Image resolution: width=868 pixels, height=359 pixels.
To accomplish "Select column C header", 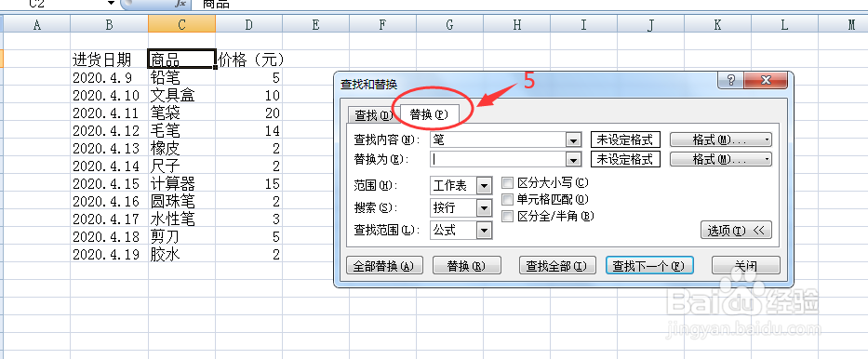I will (x=181, y=24).
